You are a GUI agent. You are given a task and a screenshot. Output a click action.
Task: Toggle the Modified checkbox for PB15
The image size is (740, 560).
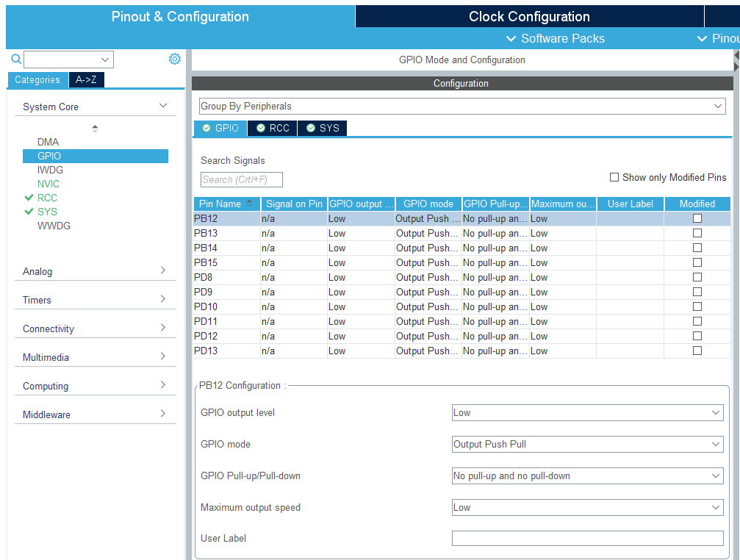tap(697, 262)
